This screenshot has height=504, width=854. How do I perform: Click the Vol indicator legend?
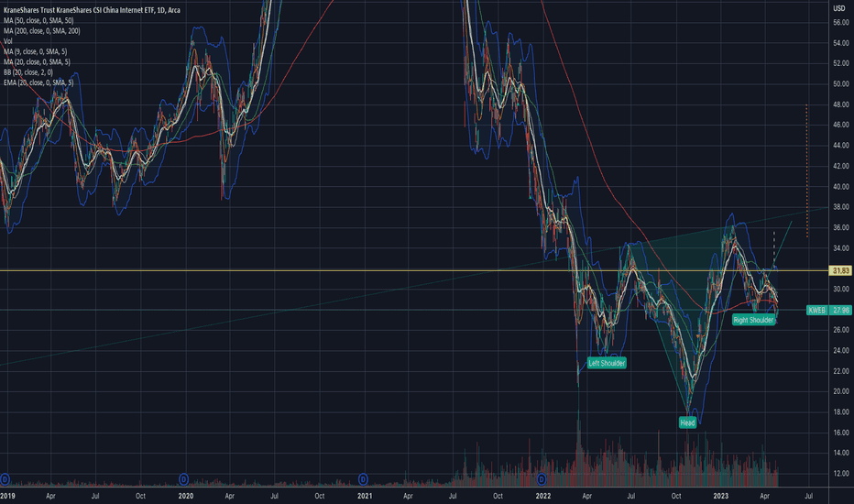coord(7,41)
